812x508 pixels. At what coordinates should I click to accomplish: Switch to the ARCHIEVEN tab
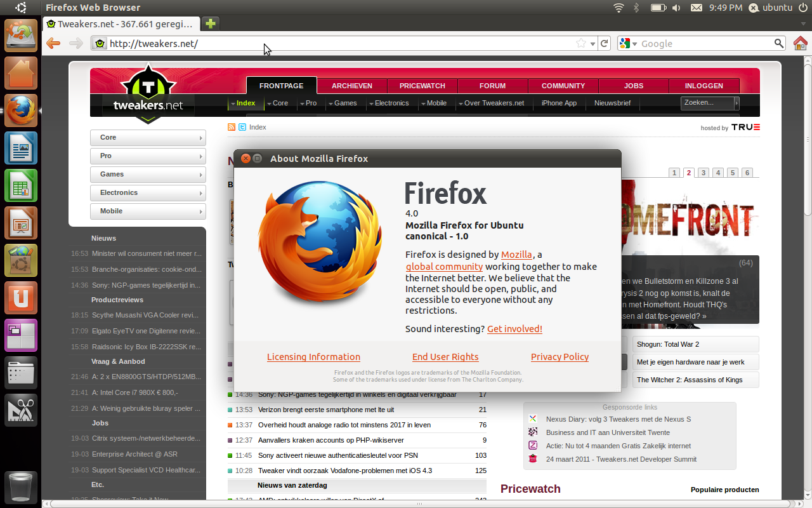351,86
